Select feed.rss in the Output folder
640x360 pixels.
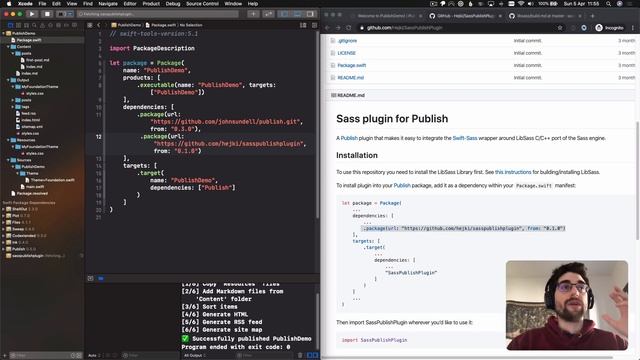29,113
